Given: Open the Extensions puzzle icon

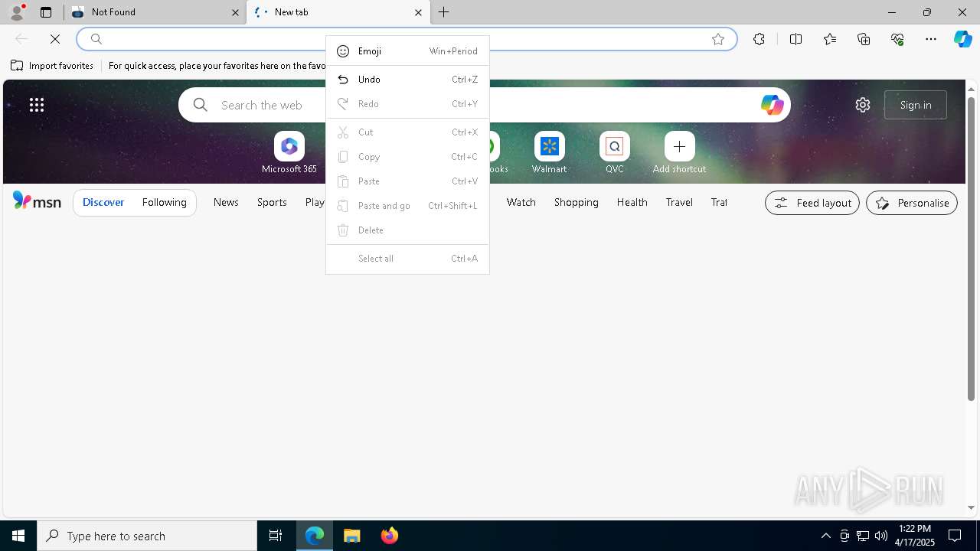Looking at the screenshot, I should tap(759, 39).
